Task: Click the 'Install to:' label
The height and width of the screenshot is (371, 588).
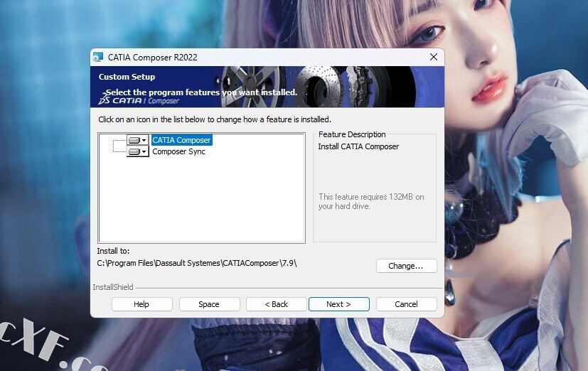Action: click(x=113, y=251)
